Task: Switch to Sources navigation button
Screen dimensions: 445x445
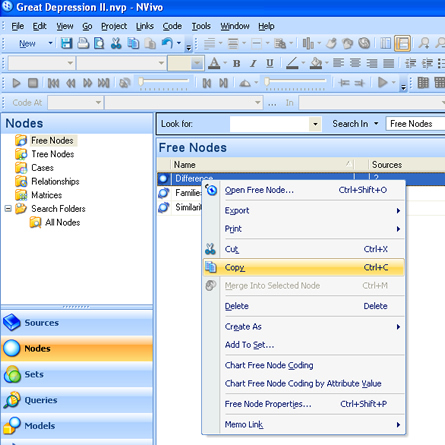Action: coord(77,323)
